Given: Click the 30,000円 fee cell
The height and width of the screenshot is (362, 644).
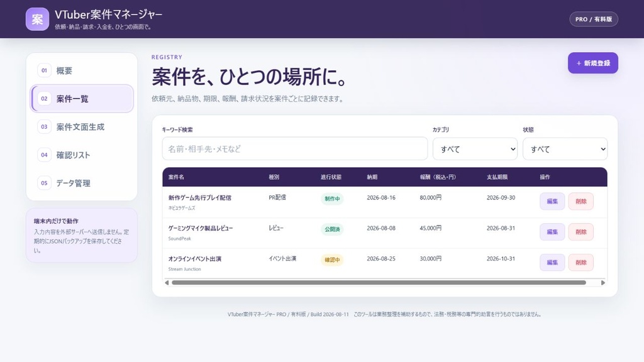Looking at the screenshot, I should 430,258.
